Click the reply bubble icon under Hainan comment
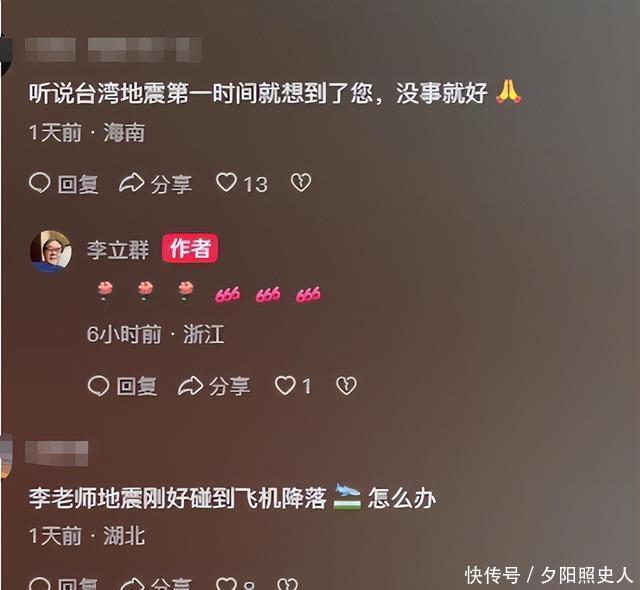Image resolution: width=640 pixels, height=590 pixels. (x=40, y=183)
